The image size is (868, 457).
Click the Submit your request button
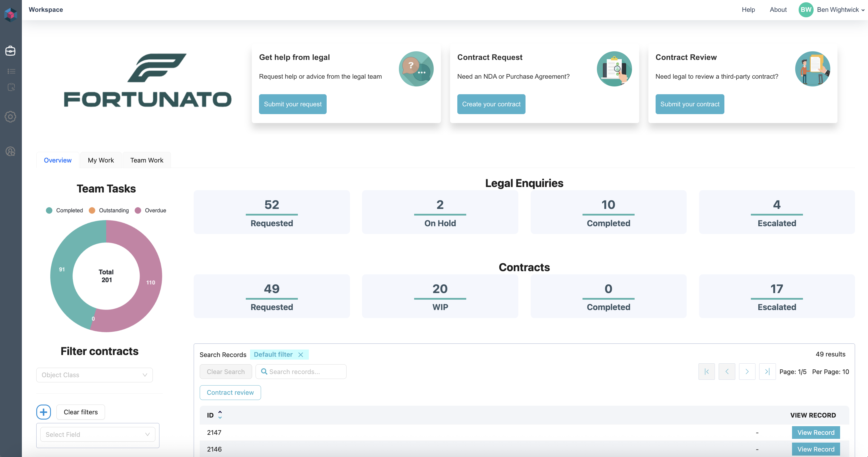[x=292, y=104]
